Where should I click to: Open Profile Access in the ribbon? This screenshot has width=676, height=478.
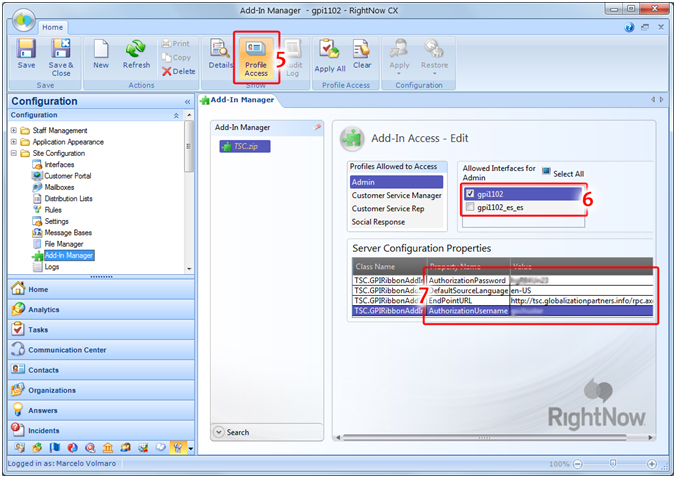(256, 56)
